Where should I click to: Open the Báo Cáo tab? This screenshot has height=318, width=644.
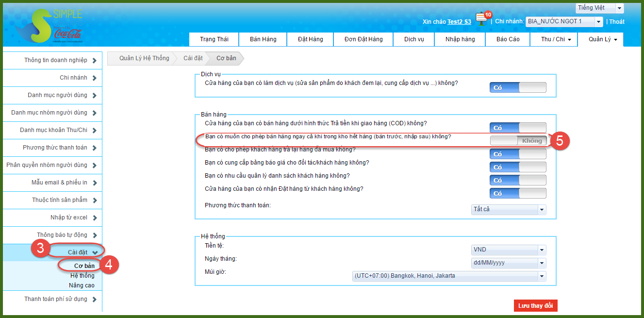pos(508,39)
